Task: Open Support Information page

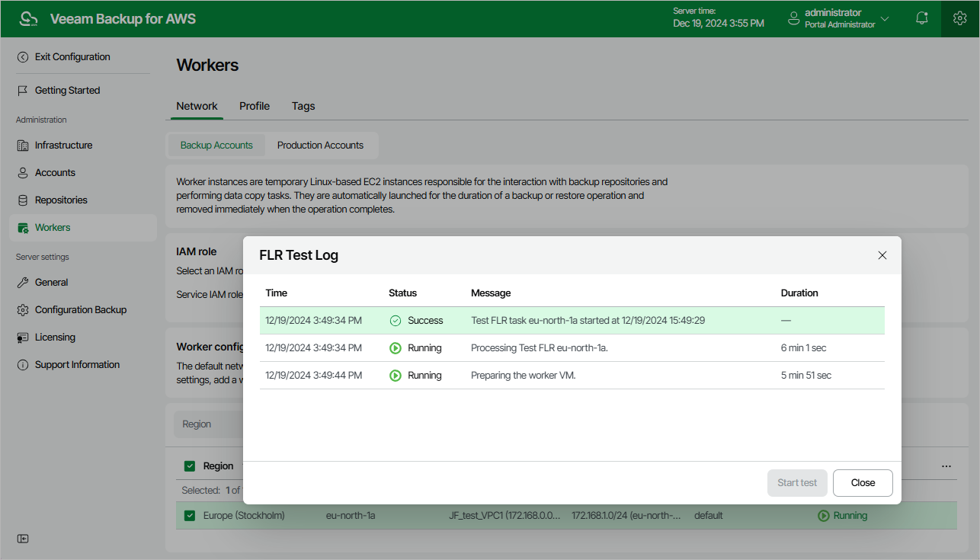Action: pyautogui.click(x=77, y=365)
